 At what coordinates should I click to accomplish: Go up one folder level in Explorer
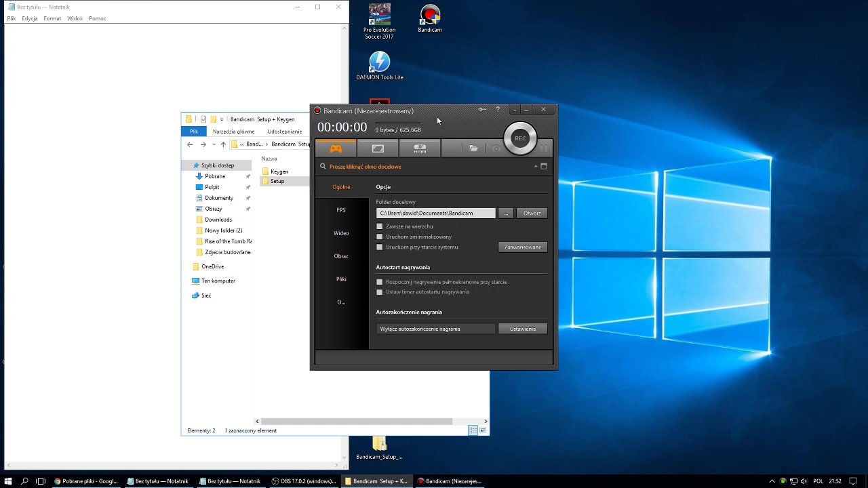coord(223,144)
